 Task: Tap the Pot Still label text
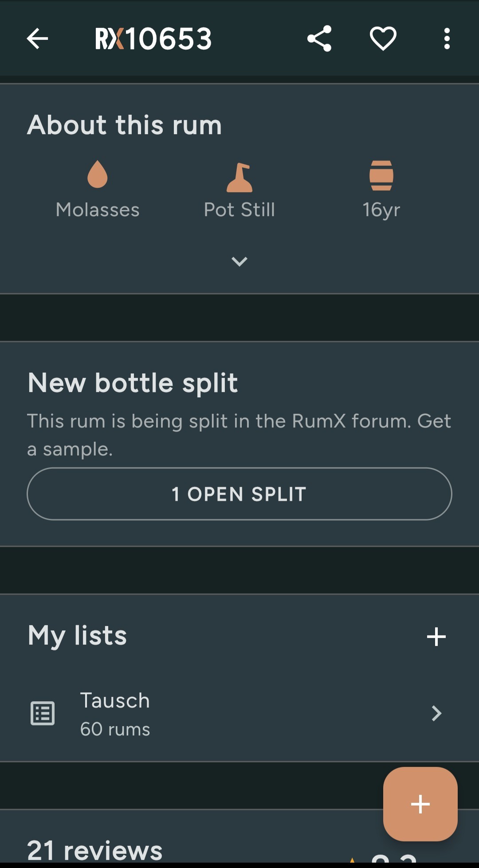click(x=239, y=210)
